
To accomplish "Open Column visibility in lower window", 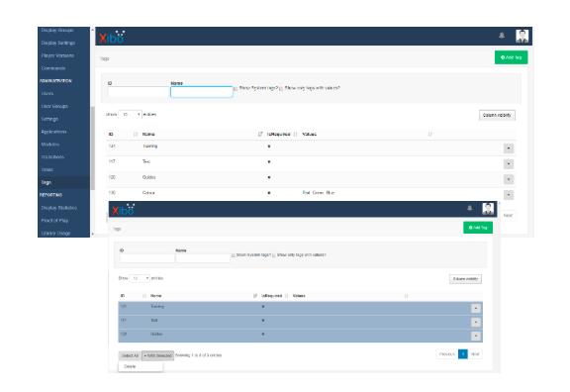I will click(x=466, y=279).
